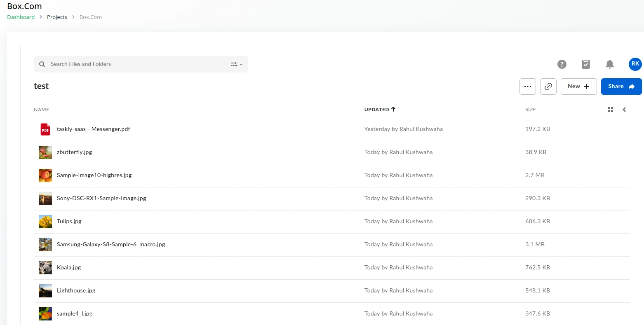Sort by the SIZE column header
This screenshot has height=325, width=644.
coord(531,110)
